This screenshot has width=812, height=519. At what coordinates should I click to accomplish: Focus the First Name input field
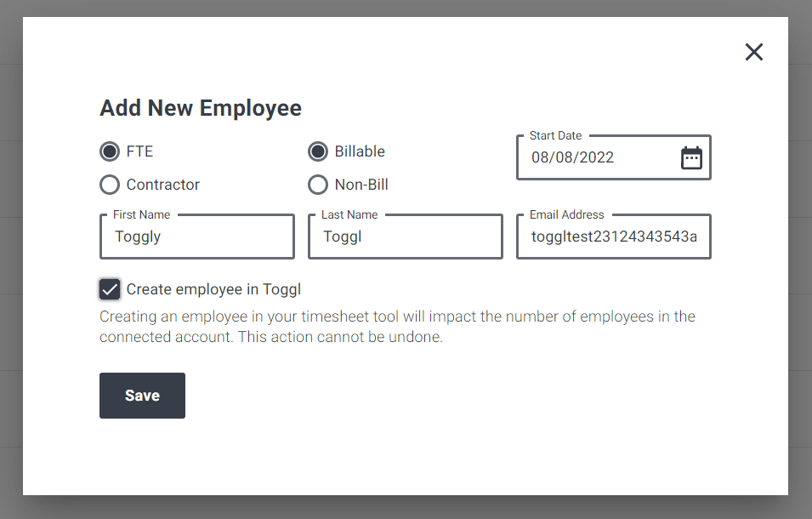pos(197,237)
